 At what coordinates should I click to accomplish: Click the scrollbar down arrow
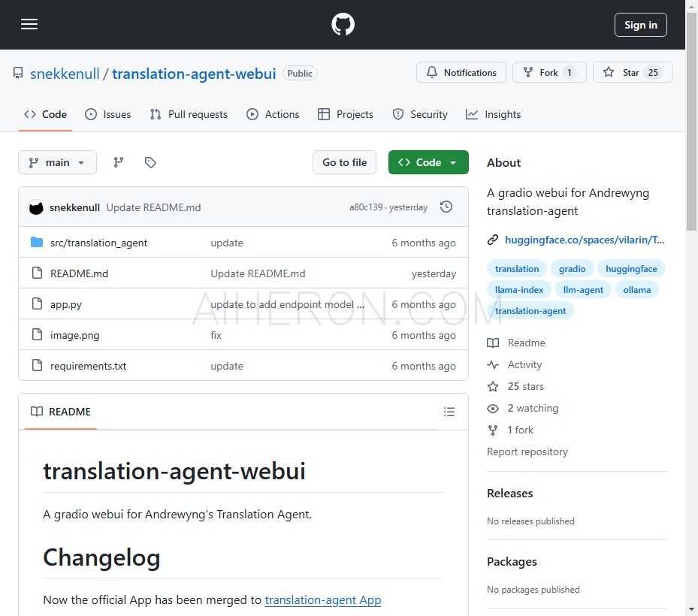[x=691, y=609]
